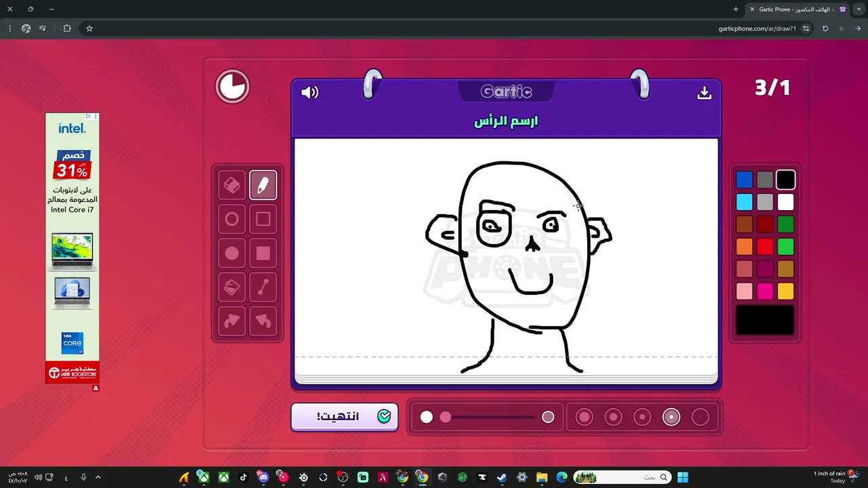
Task: Open Microsoft Edge from the taskbar
Action: pyautogui.click(x=561, y=477)
